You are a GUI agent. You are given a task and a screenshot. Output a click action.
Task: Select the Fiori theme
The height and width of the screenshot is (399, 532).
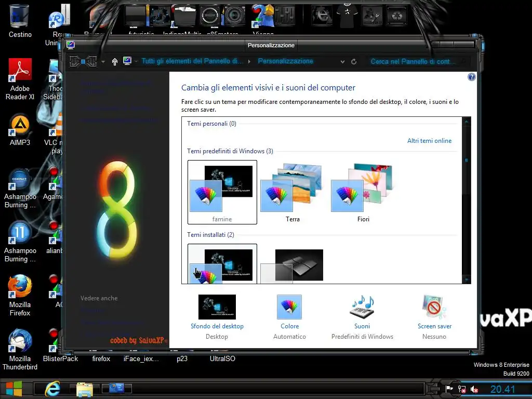pos(363,192)
